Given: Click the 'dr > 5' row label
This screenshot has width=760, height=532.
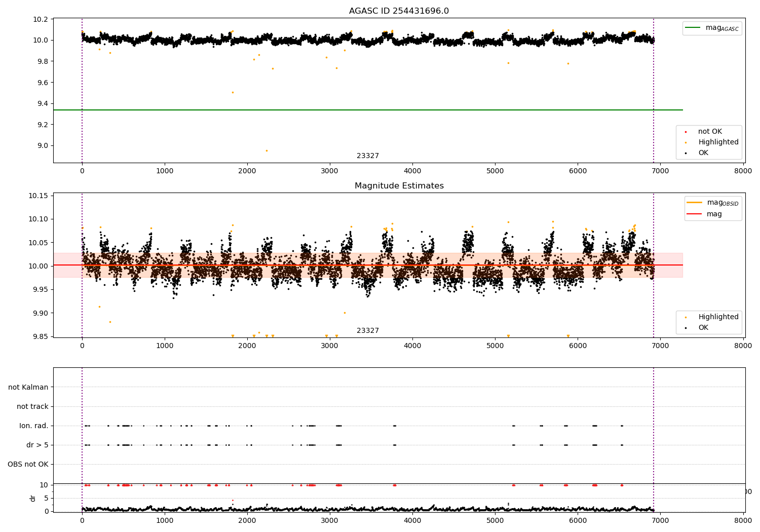Looking at the screenshot, I should point(37,445).
